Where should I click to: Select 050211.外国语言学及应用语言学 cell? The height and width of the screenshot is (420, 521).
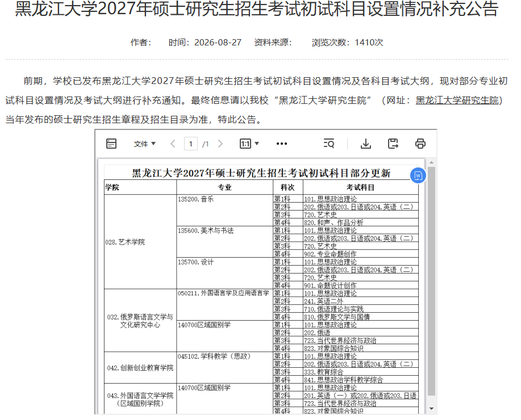coord(224,305)
